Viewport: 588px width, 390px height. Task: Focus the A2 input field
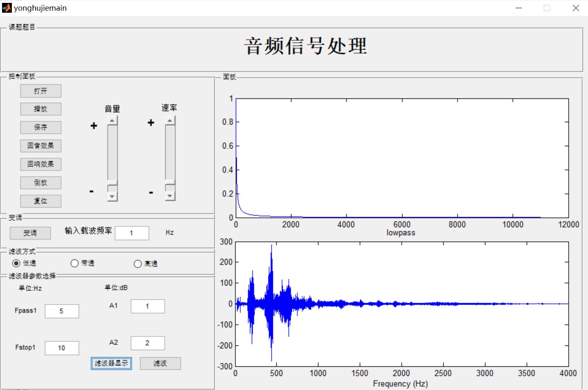click(x=148, y=343)
